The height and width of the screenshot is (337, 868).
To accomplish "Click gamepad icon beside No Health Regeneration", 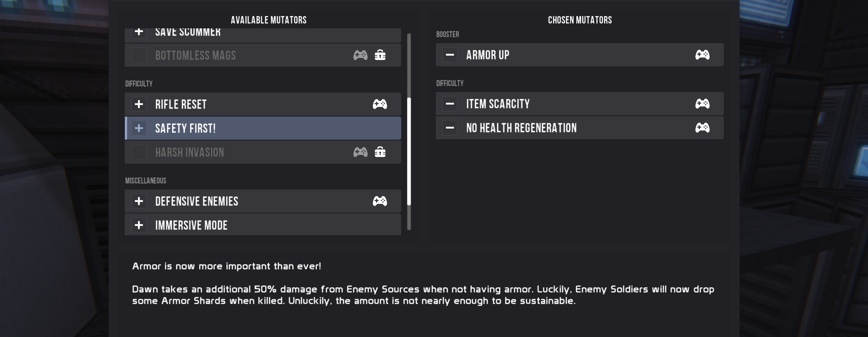I will tap(702, 128).
